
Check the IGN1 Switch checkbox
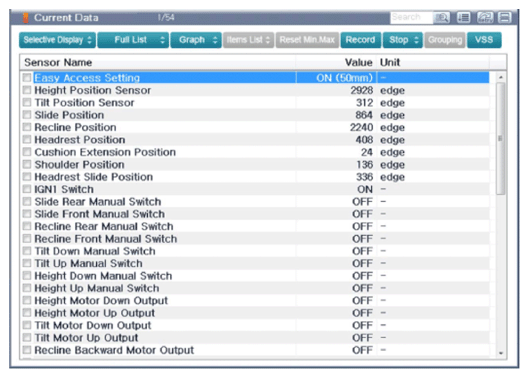click(27, 189)
